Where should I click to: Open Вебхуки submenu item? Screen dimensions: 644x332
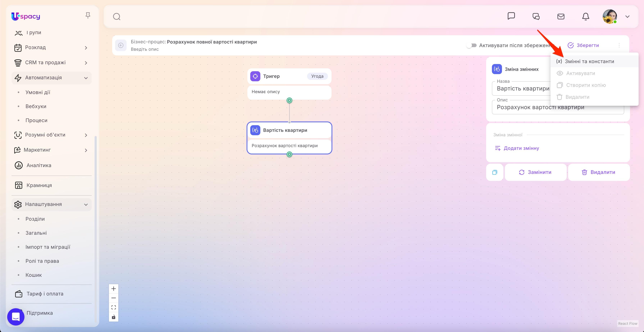36,106
